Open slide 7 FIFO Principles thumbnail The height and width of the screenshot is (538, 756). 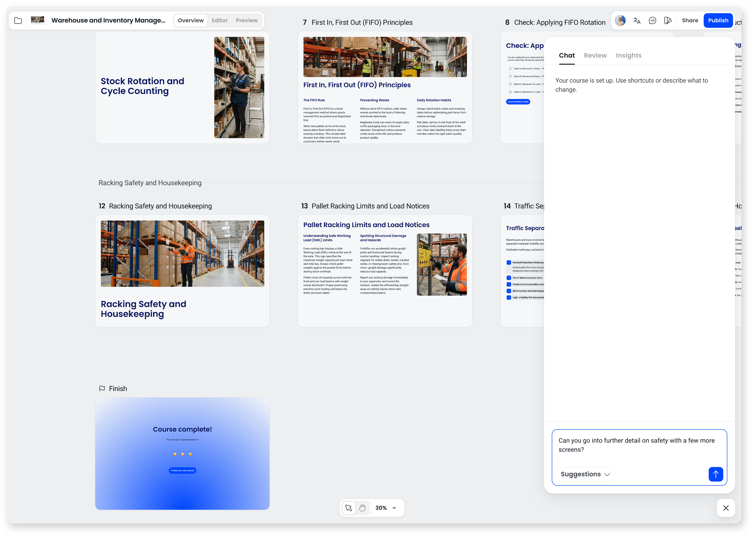tap(385, 87)
